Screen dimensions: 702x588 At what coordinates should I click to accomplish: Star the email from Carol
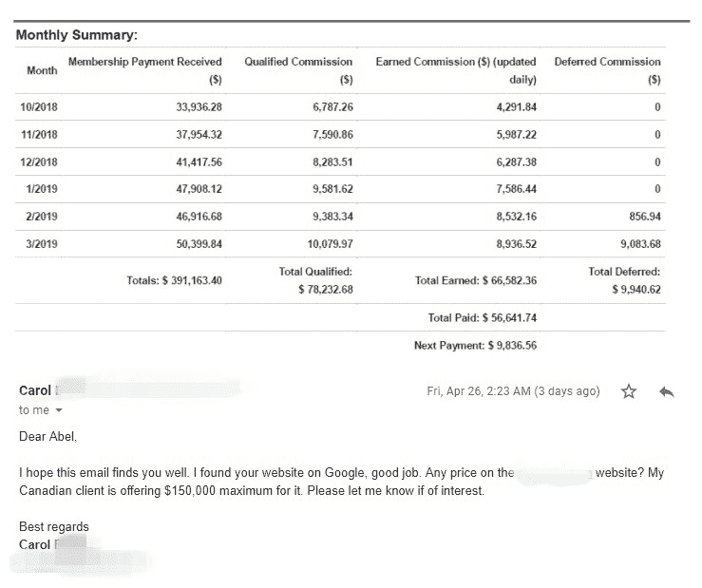(628, 391)
